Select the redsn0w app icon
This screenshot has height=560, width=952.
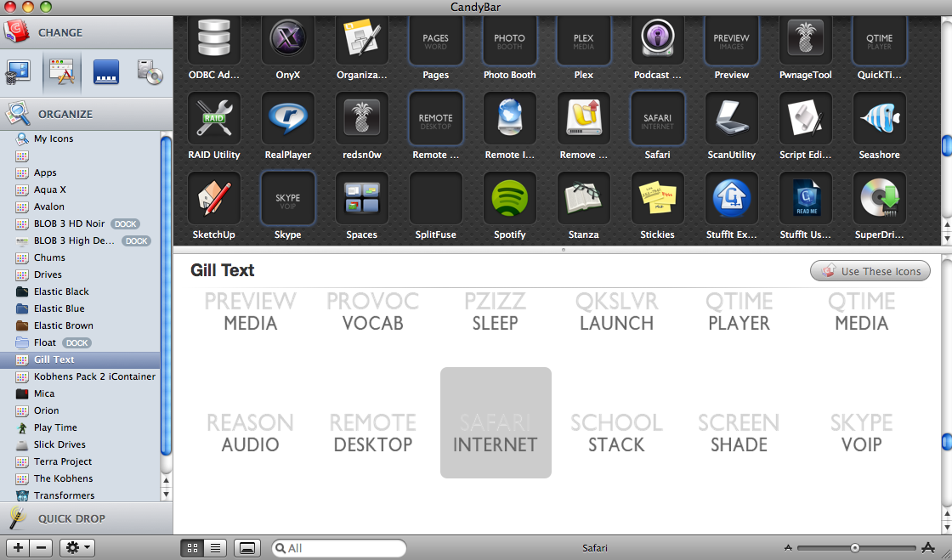point(362,118)
